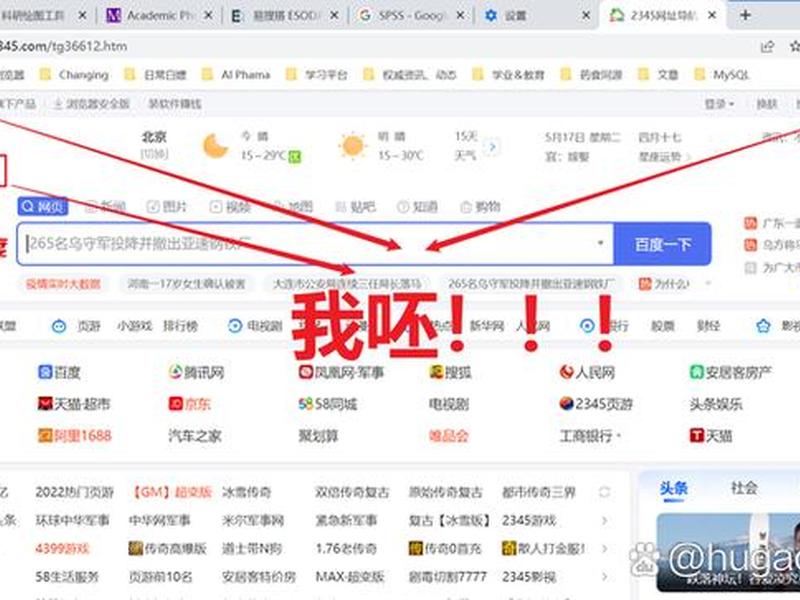Screen dimensions: 800x600
Task: Switch to the 社会 news tab
Action: tap(743, 488)
